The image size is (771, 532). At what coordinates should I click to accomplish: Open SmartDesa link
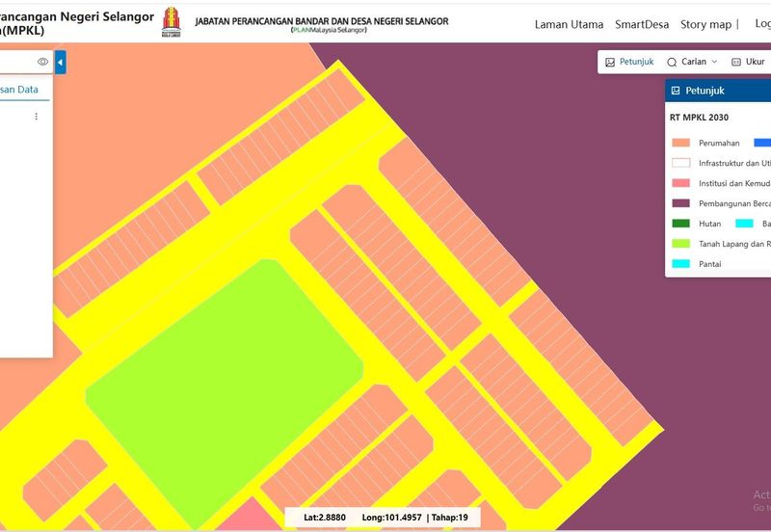642,24
